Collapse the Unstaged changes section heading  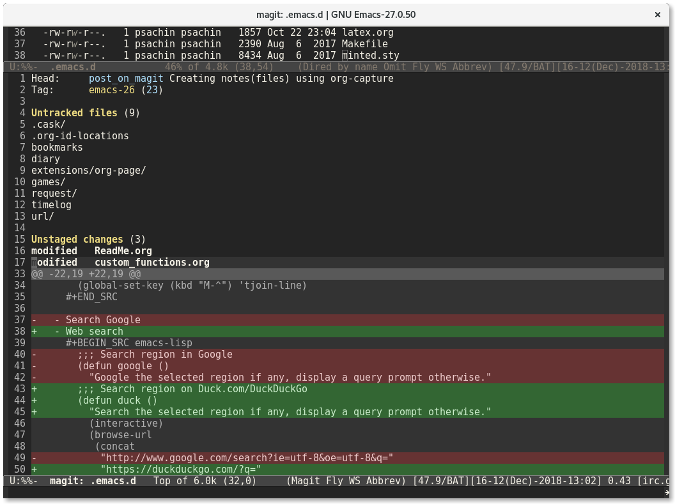76,240
